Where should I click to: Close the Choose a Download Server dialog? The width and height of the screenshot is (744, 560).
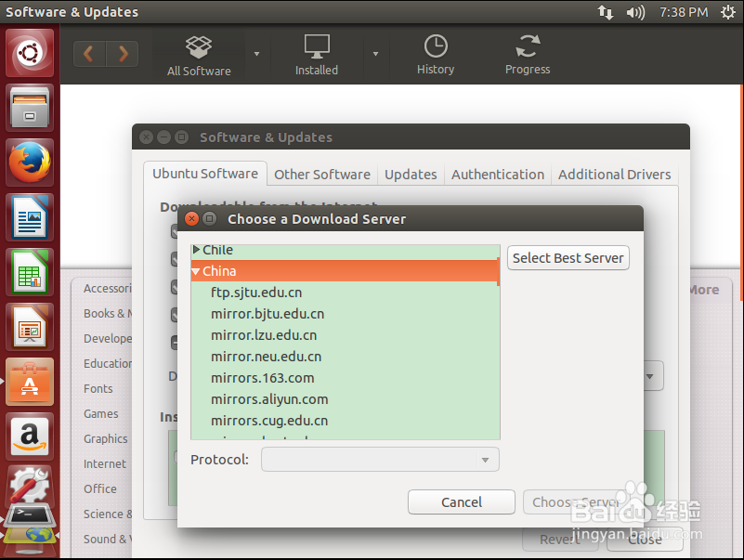[x=191, y=219]
